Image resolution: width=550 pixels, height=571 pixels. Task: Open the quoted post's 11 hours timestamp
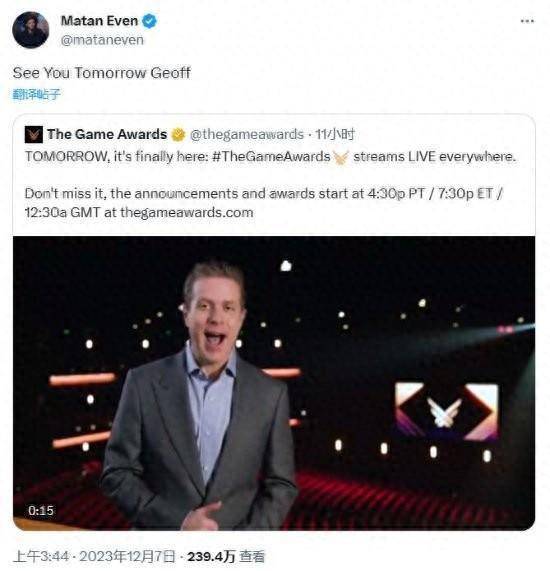334,134
